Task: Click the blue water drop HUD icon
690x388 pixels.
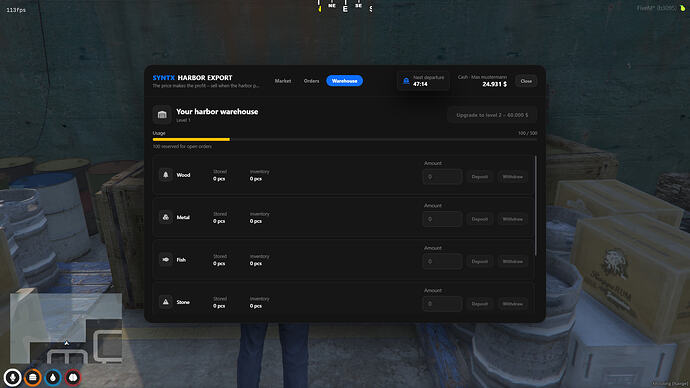Action: [x=53, y=377]
